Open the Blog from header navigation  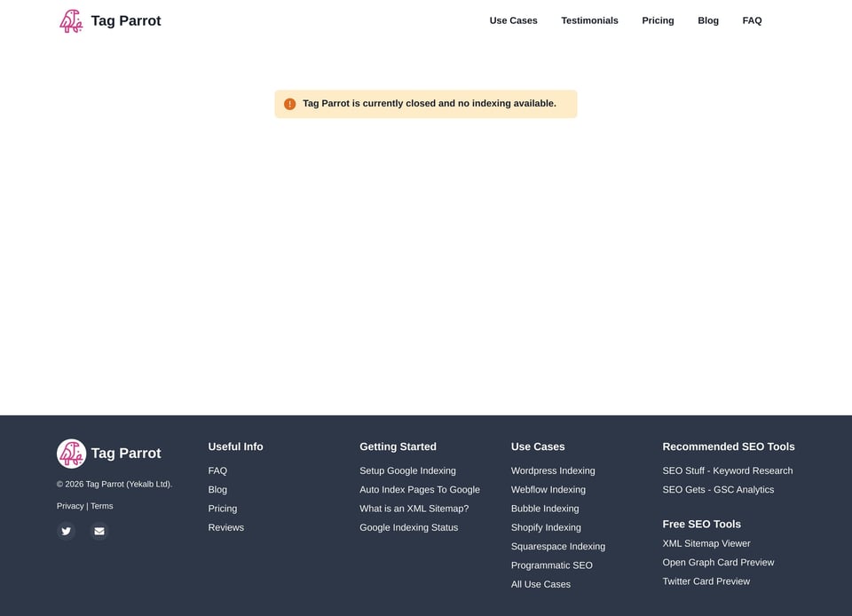708,20
